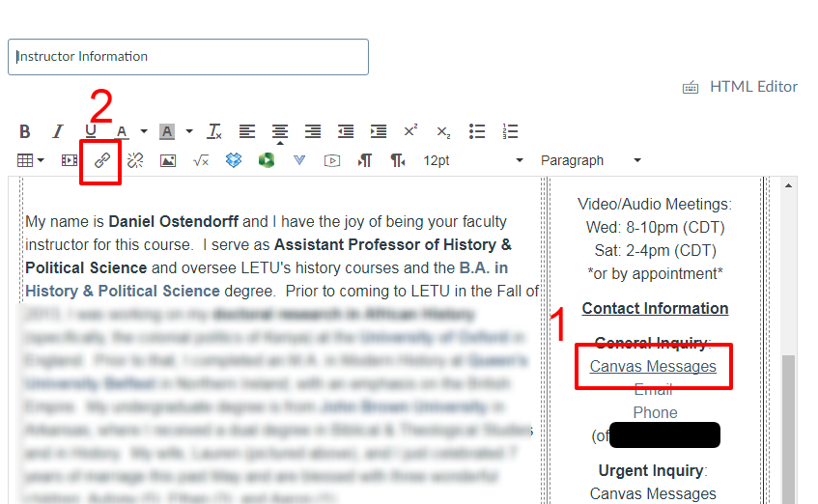Image resolution: width=818 pixels, height=504 pixels.
Task: Click the Instructor Information title field
Action: (188, 57)
